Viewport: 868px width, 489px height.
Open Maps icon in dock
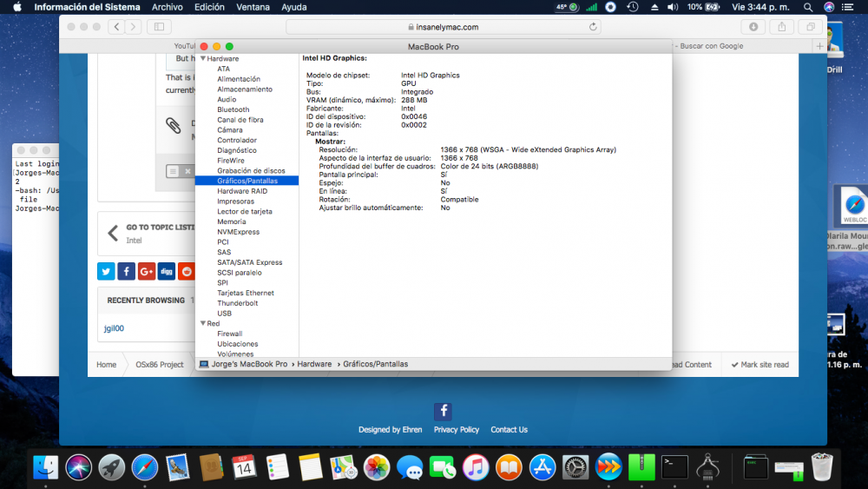pos(343,466)
